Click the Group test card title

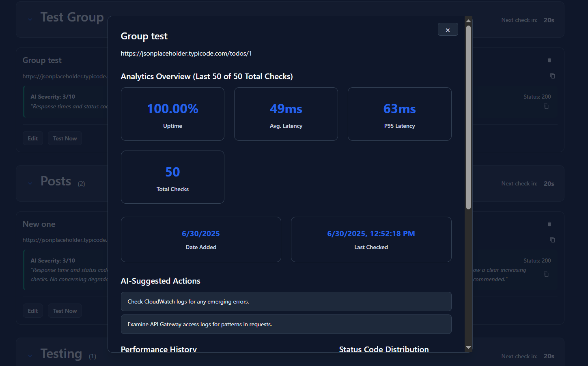[42, 60]
